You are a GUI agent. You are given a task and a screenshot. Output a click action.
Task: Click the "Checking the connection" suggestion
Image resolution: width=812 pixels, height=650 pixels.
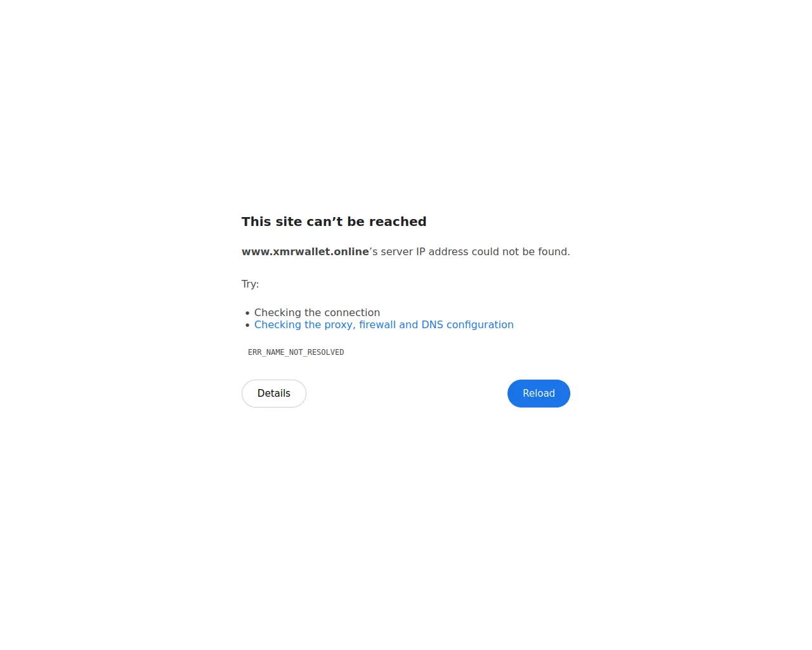[x=317, y=312]
